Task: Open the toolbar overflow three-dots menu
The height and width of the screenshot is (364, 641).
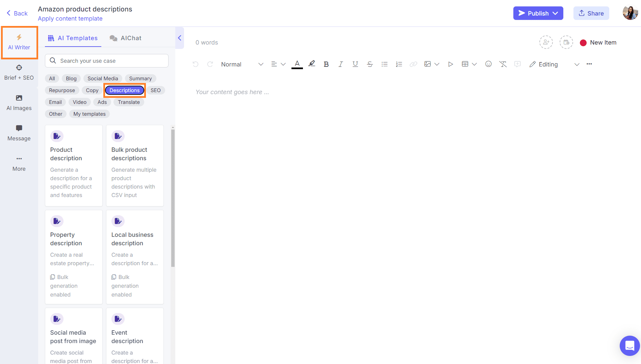Action: 589,64
